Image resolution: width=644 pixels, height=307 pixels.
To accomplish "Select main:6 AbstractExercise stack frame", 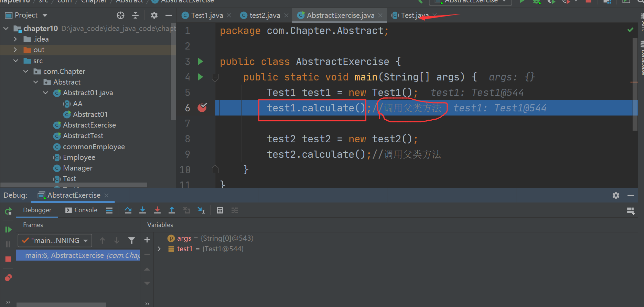I will (78, 255).
